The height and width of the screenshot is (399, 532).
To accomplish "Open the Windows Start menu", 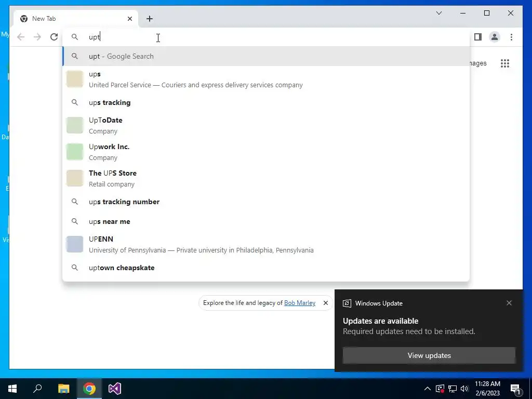I will 12,389.
